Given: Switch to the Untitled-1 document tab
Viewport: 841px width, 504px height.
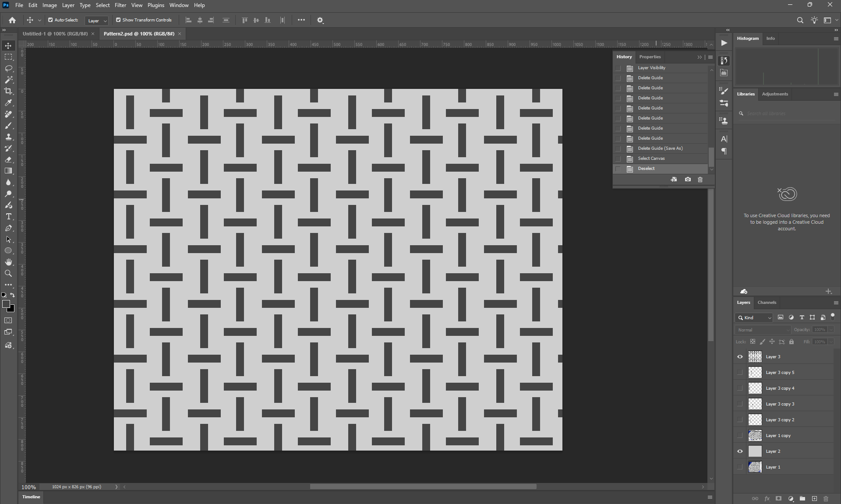Looking at the screenshot, I should pos(55,34).
